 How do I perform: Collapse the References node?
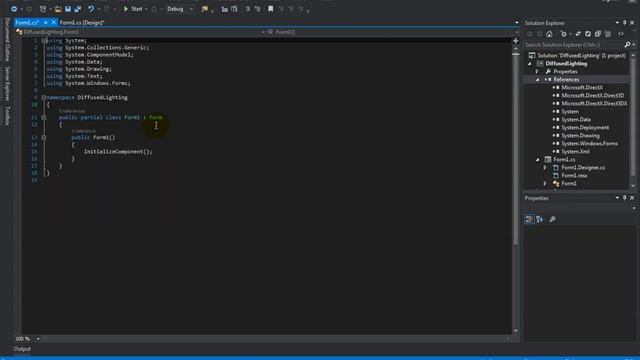(x=538, y=80)
